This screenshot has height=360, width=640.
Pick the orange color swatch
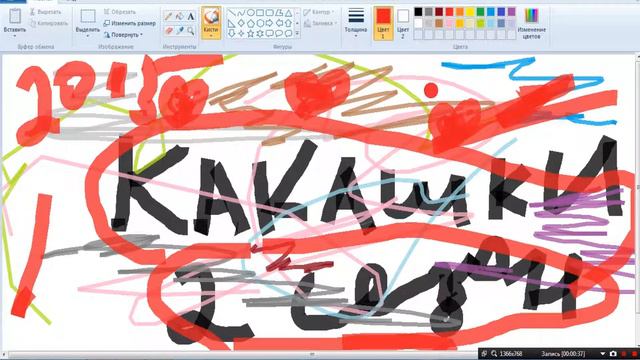(460, 12)
